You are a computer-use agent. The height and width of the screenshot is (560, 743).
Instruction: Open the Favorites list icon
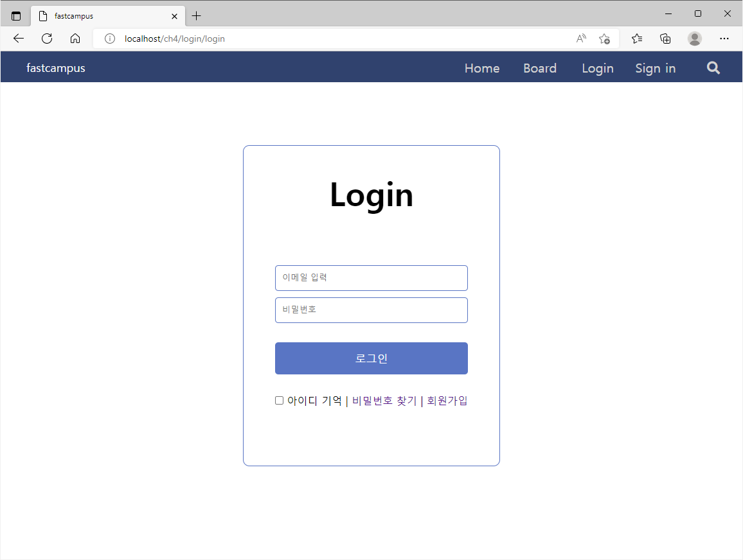[637, 39]
